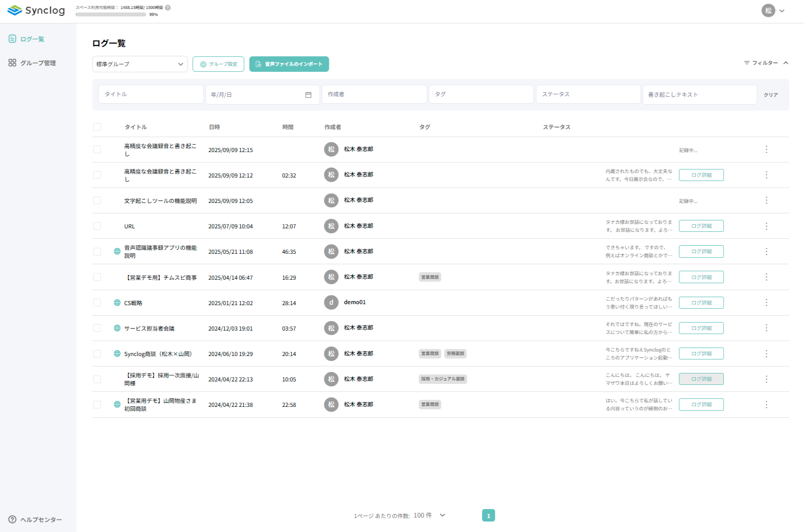Viewport: 804px width, 532px height.
Task: Click the globe icon next to Synclog商談
Action: tap(117, 354)
